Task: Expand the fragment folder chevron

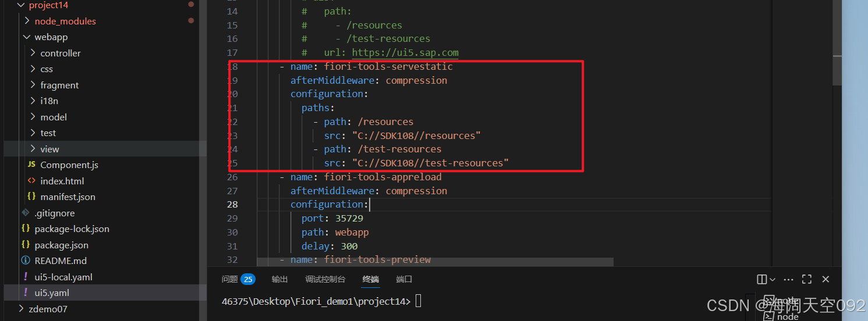Action: point(33,85)
